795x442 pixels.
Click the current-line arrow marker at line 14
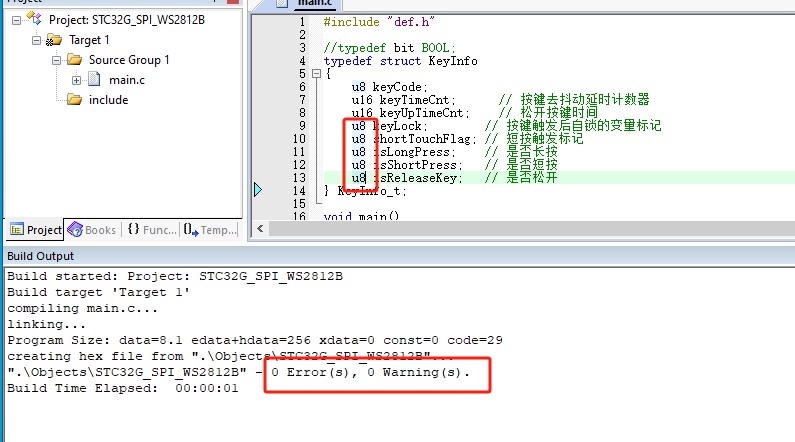258,190
